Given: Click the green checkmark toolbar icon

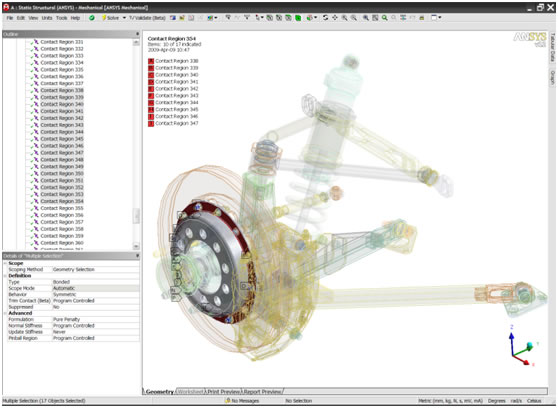Looking at the screenshot, I should pyautogui.click(x=92, y=18).
